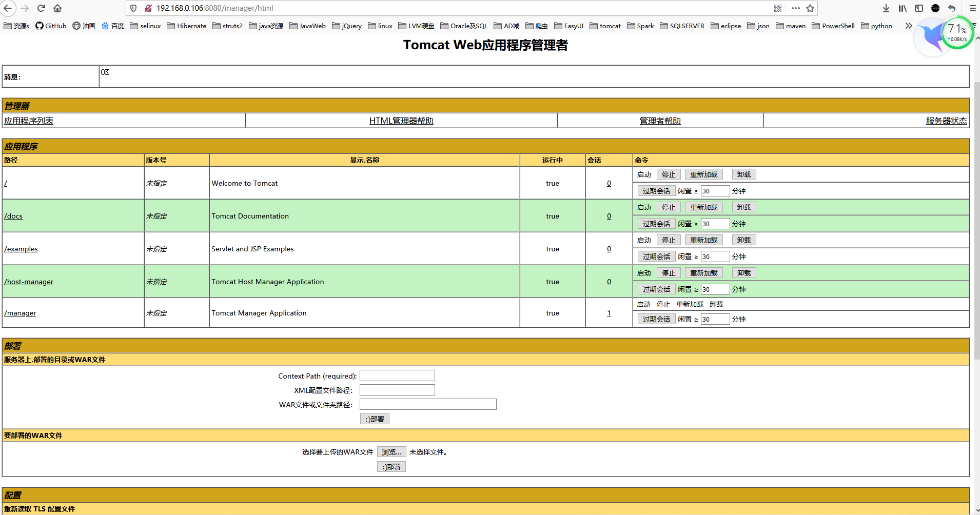The width and height of the screenshot is (980, 515).
Task: Click 部署 under the WAR path field
Action: pos(375,419)
